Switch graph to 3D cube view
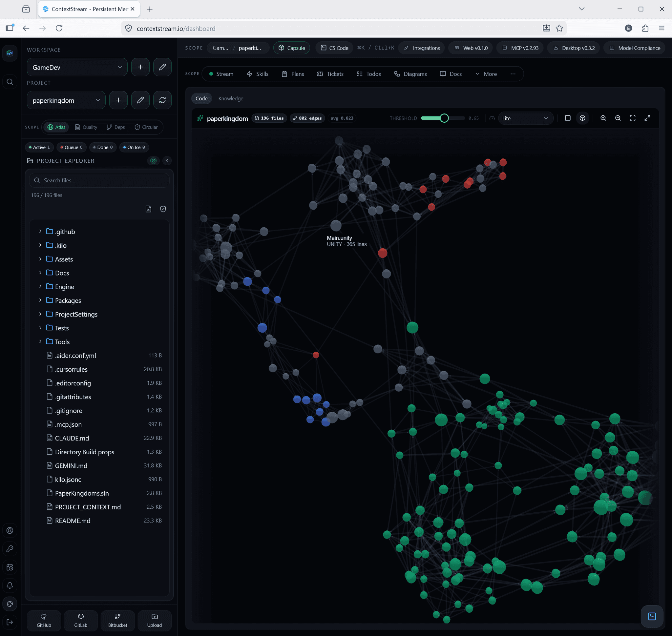Viewport: 672px width, 636px height. [x=582, y=118]
